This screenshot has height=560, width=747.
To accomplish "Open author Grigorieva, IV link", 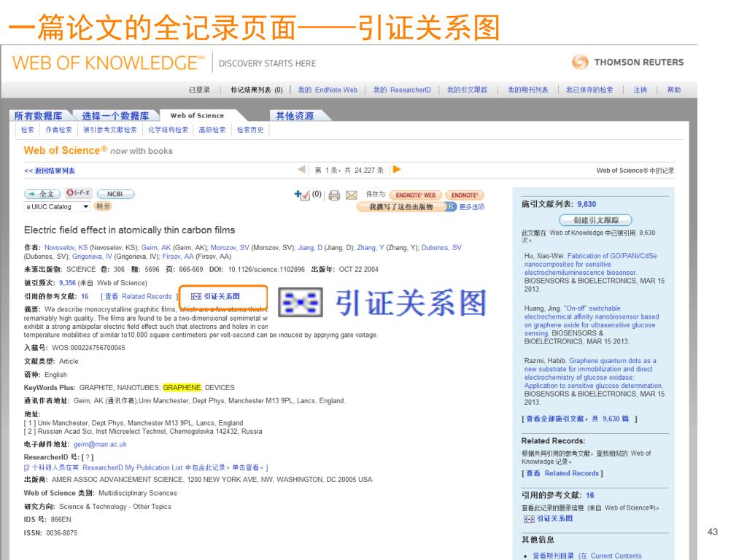I will tap(92, 256).
